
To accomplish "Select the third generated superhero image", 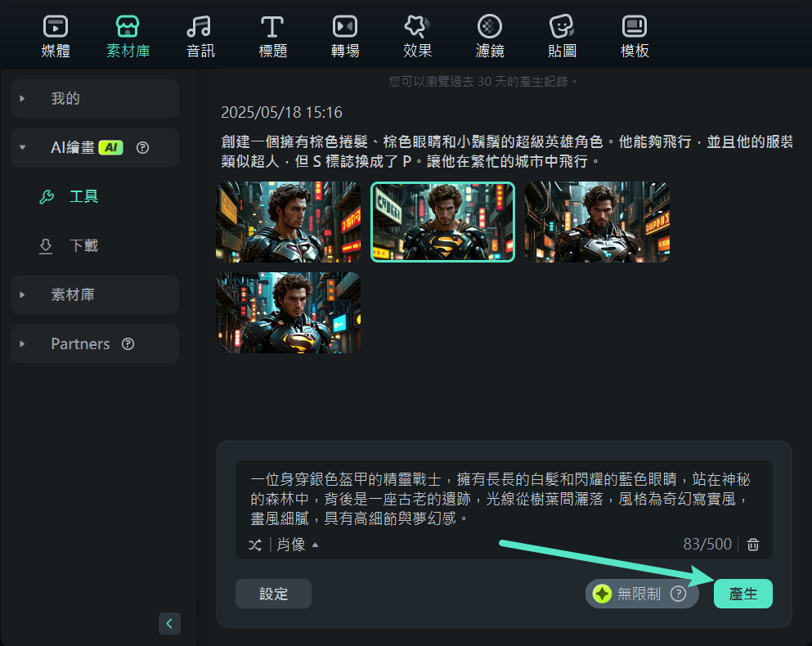I will pos(597,222).
